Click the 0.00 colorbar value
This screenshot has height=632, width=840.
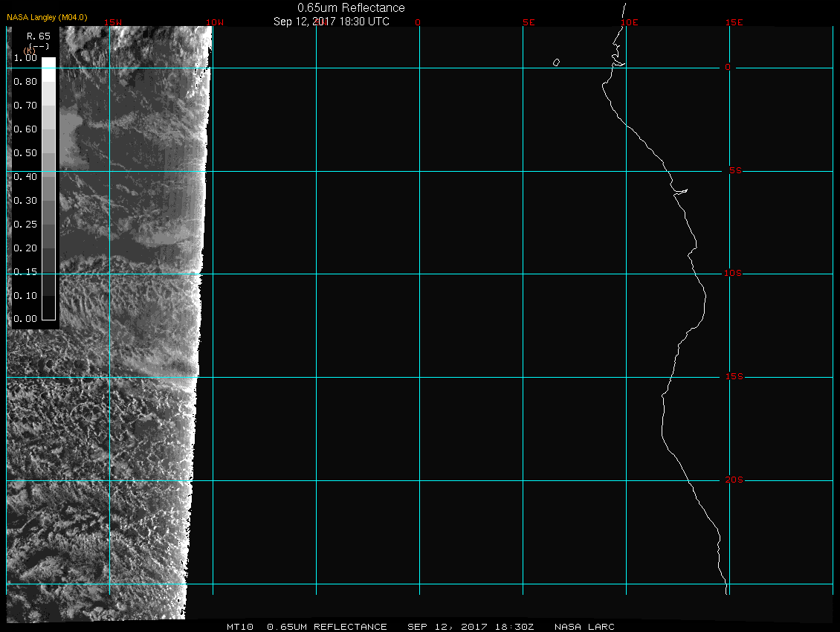pyautogui.click(x=25, y=319)
